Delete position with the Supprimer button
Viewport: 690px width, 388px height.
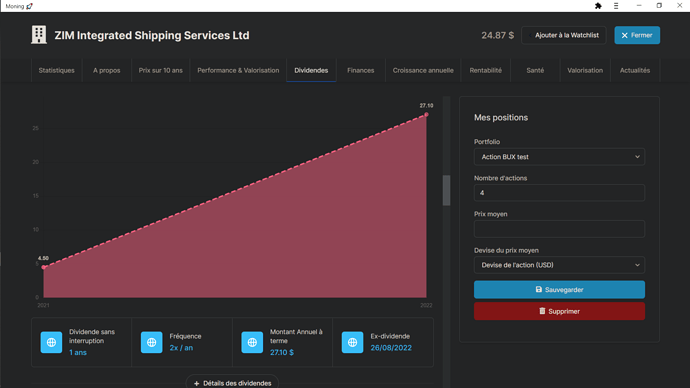pyautogui.click(x=559, y=311)
